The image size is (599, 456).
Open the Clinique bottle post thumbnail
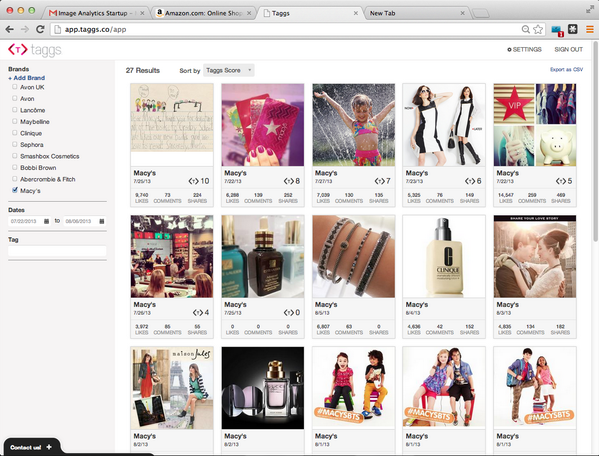(x=444, y=256)
